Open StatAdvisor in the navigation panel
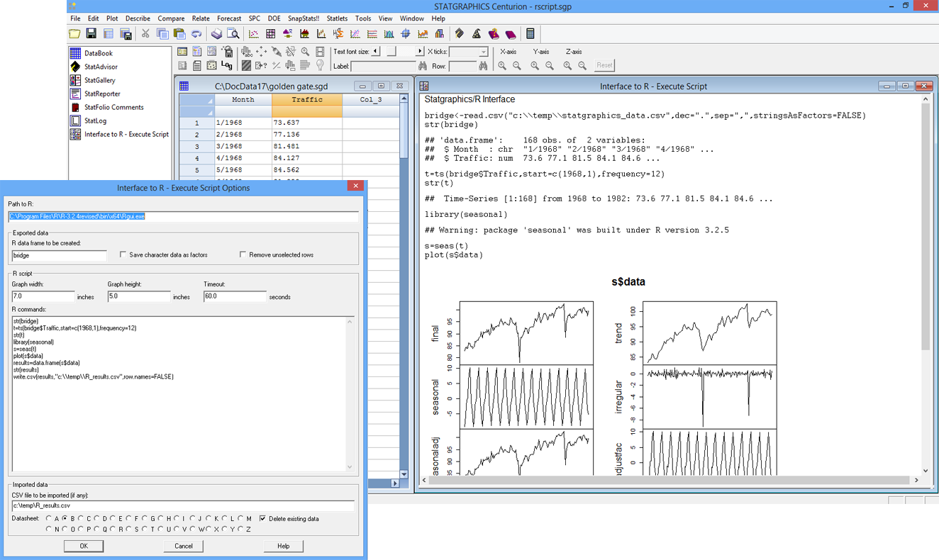The width and height of the screenshot is (939, 560). [x=101, y=67]
